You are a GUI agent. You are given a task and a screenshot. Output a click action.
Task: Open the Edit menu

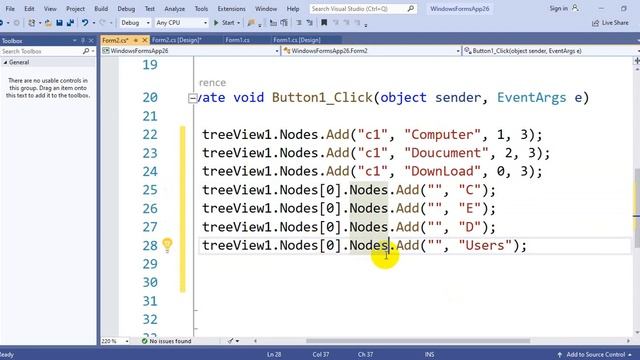click(x=29, y=9)
